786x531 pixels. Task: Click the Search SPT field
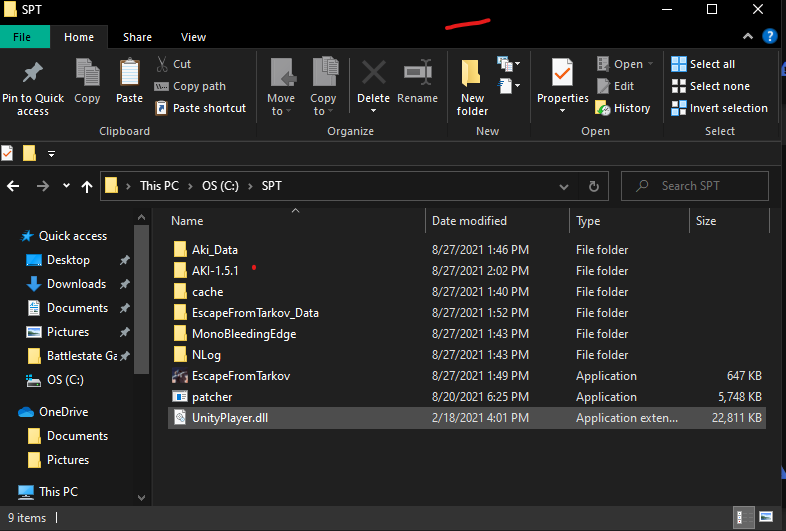pos(695,186)
